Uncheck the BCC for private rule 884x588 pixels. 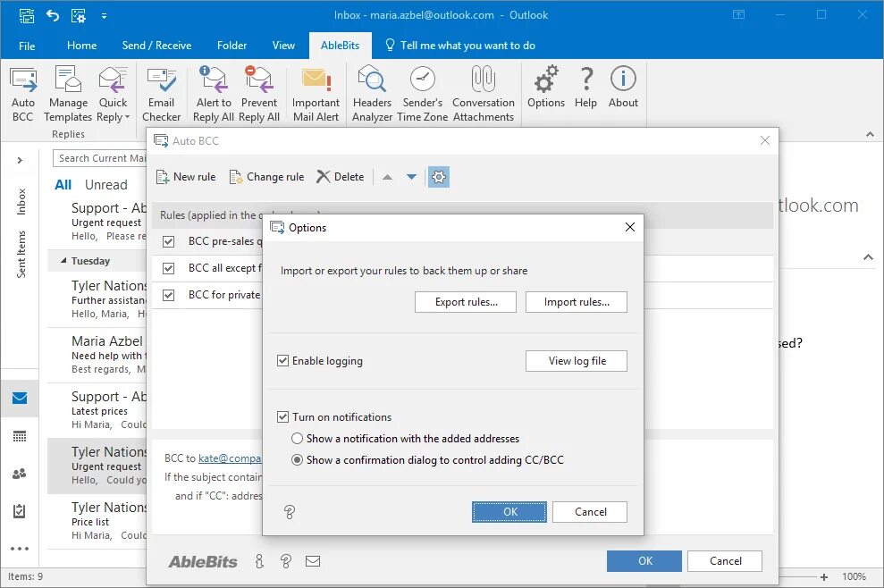click(x=168, y=295)
